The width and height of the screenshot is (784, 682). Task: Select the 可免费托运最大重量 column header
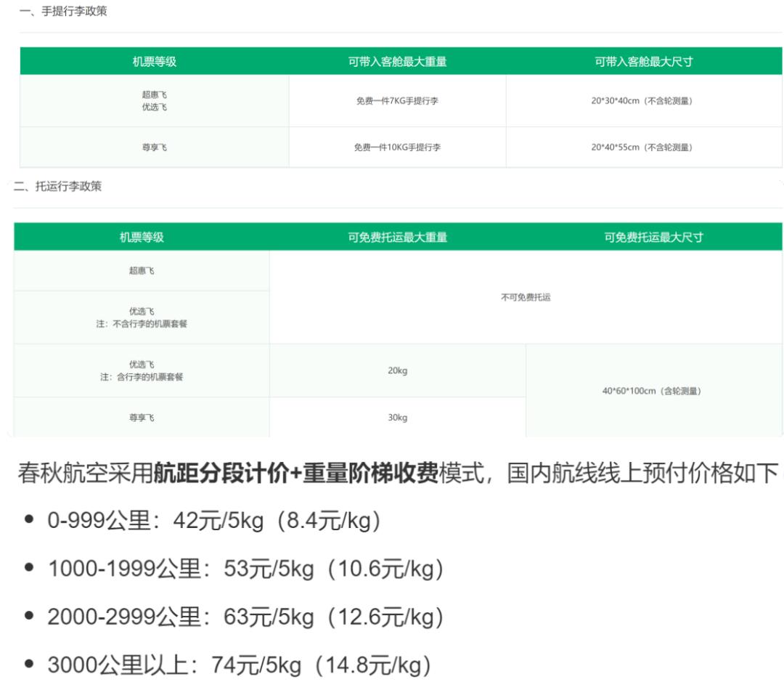coord(398,238)
